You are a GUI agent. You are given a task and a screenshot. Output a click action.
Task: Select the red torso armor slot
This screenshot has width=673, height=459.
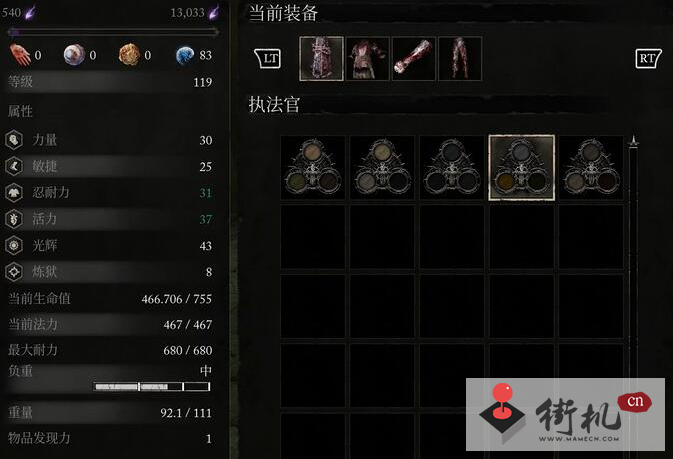tap(368, 59)
